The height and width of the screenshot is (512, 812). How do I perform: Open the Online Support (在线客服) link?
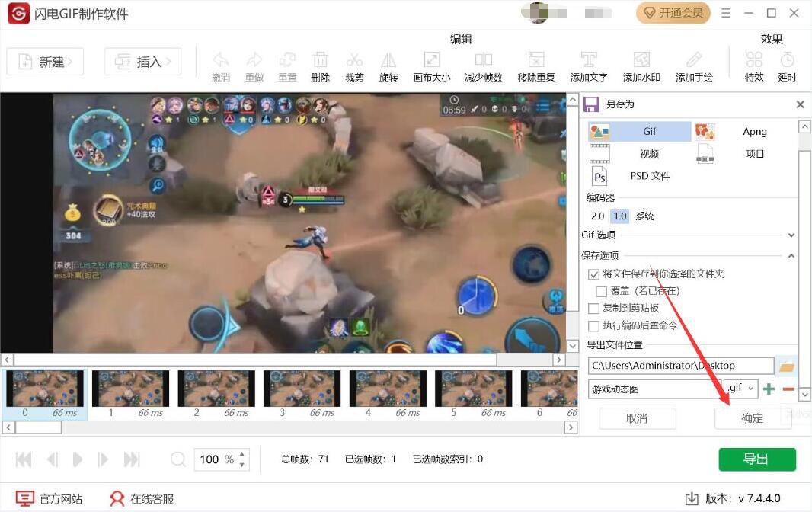(142, 498)
